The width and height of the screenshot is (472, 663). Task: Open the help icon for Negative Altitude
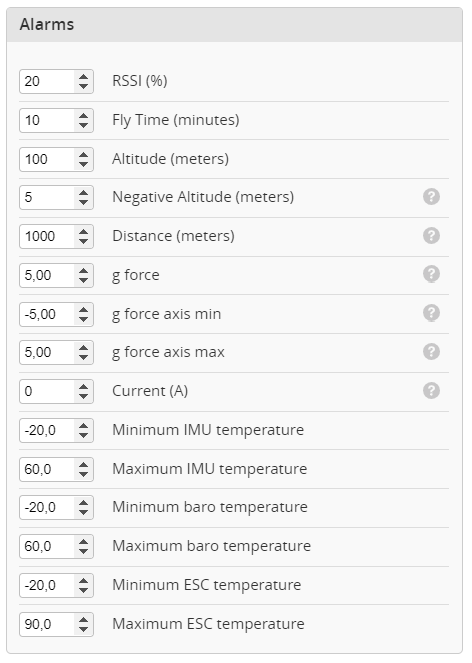[x=431, y=197]
